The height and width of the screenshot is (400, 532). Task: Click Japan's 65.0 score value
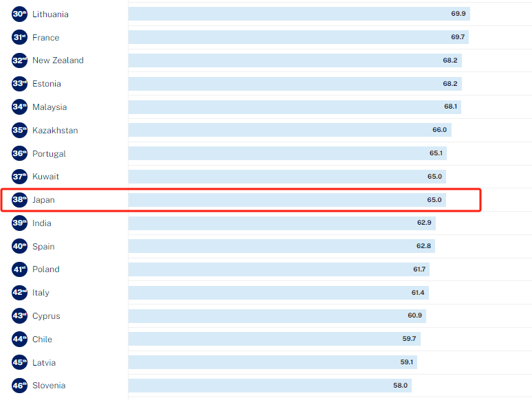[x=434, y=200]
